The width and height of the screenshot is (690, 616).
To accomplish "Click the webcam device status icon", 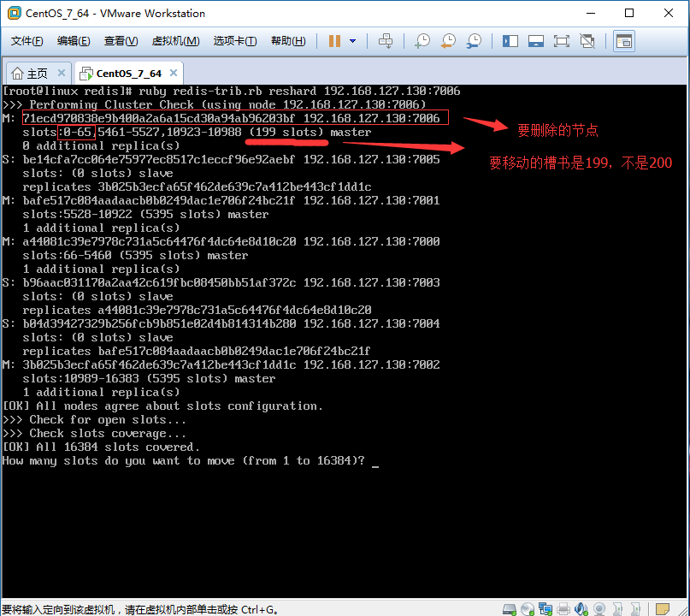I will point(599,609).
